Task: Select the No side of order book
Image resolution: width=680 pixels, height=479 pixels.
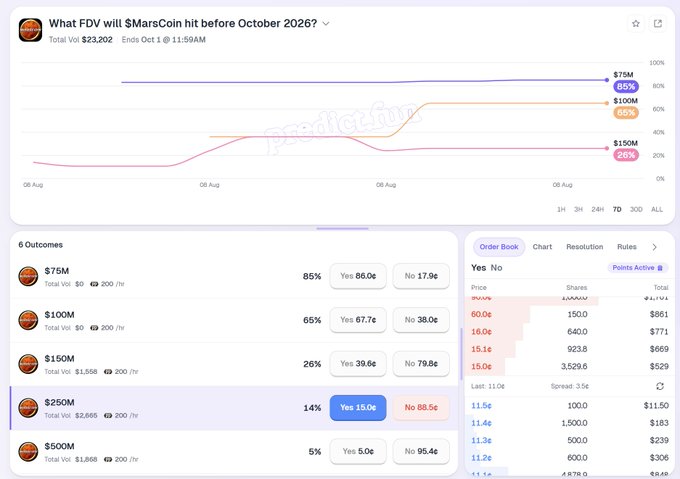Action: point(496,268)
